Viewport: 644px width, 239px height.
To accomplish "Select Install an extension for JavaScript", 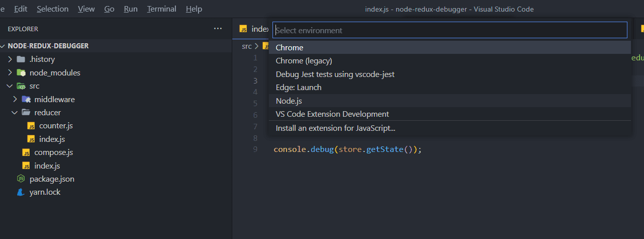I will click(x=450, y=128).
